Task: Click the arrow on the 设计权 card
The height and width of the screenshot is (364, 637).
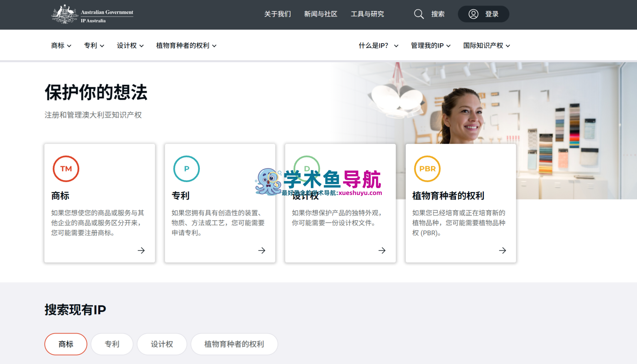Action: (x=382, y=250)
